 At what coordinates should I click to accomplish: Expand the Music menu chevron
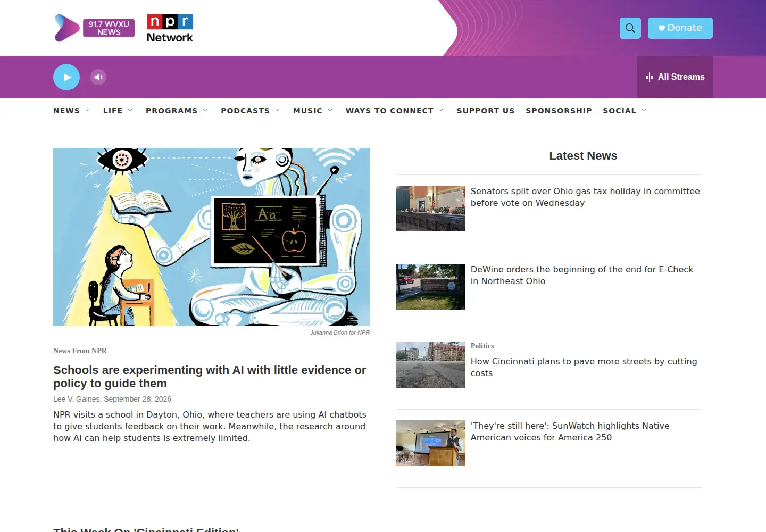[330, 110]
